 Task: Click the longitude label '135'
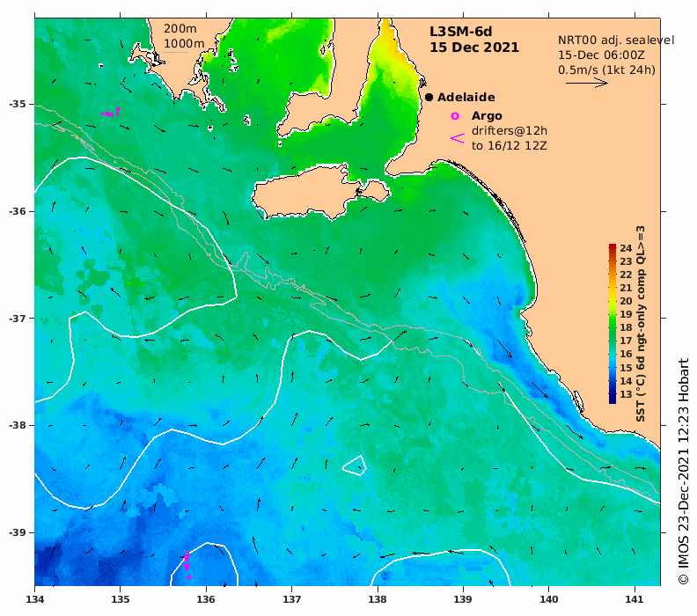point(121,599)
